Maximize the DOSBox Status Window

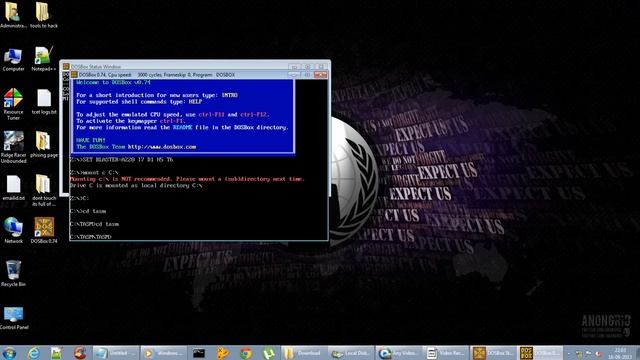pyautogui.click(x=308, y=66)
